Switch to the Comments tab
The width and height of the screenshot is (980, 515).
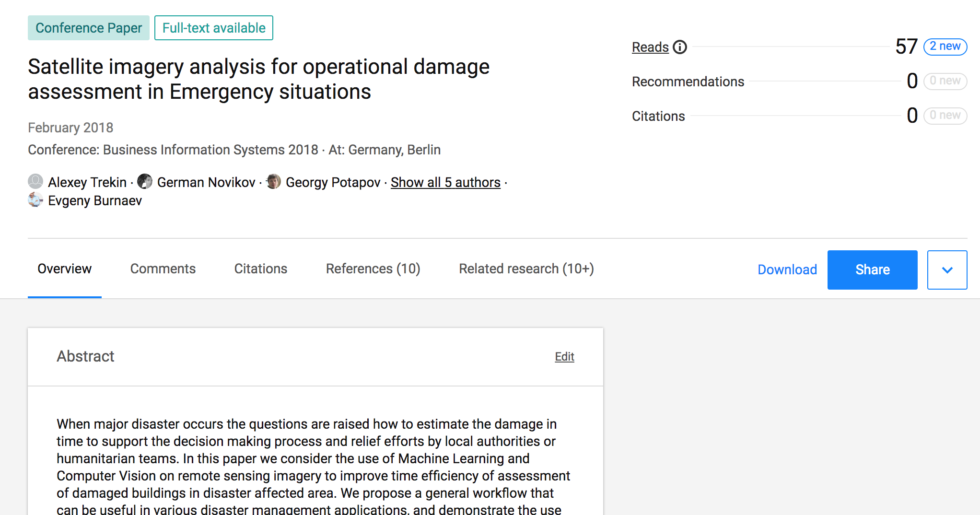pyautogui.click(x=163, y=269)
